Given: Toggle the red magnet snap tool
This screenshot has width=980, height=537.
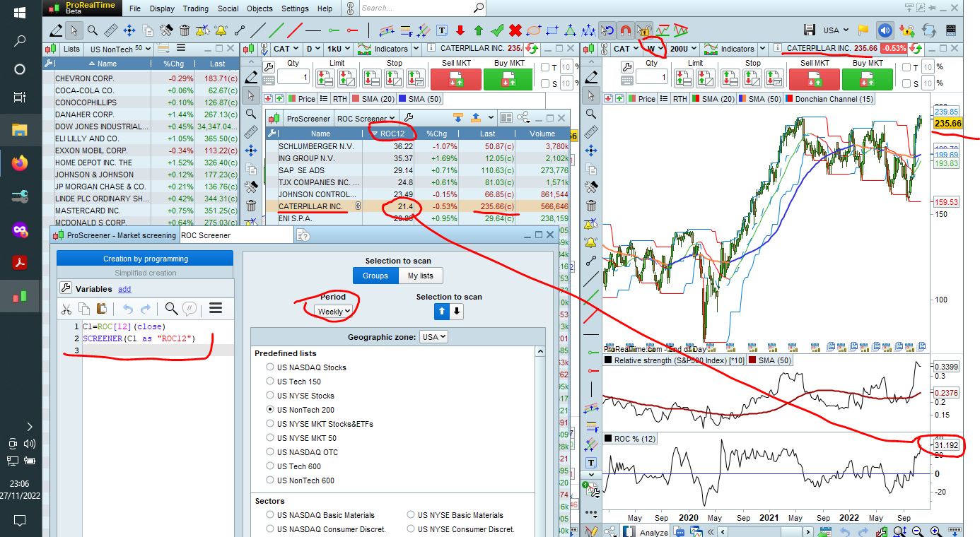Looking at the screenshot, I should (626, 30).
